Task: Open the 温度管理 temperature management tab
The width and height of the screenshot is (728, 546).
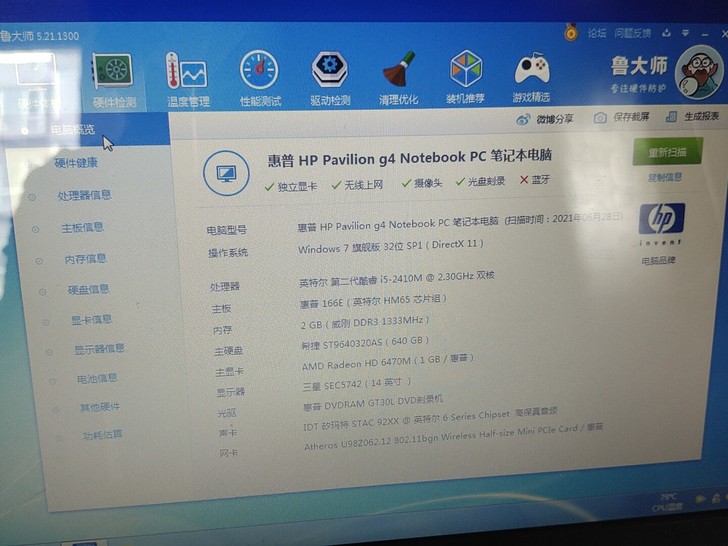Action: [188, 79]
